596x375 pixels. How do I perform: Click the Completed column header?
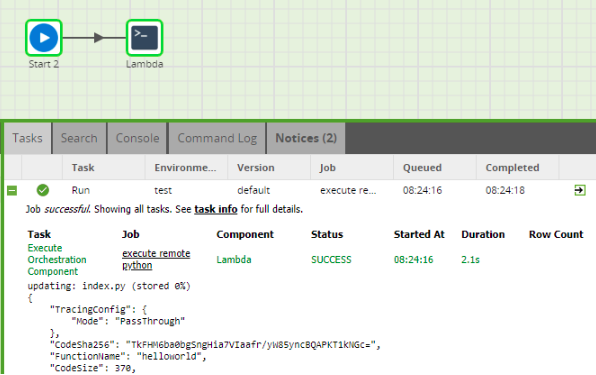tap(517, 168)
